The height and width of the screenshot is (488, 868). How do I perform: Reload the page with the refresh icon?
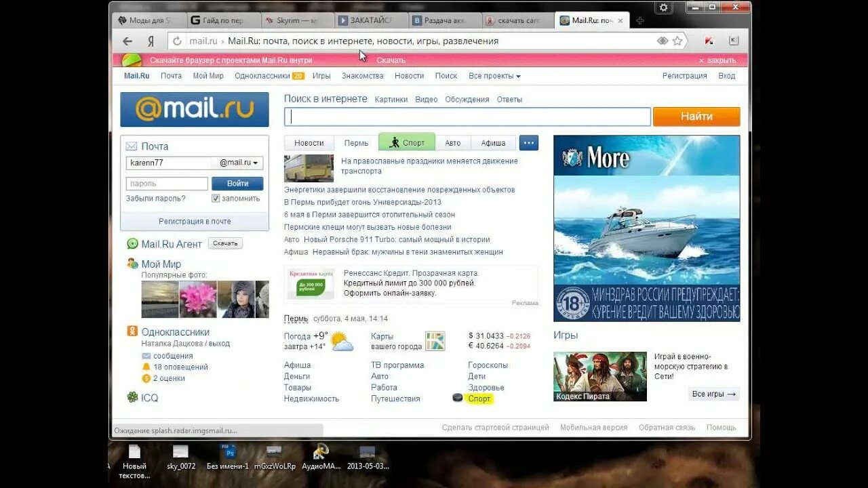pos(177,41)
